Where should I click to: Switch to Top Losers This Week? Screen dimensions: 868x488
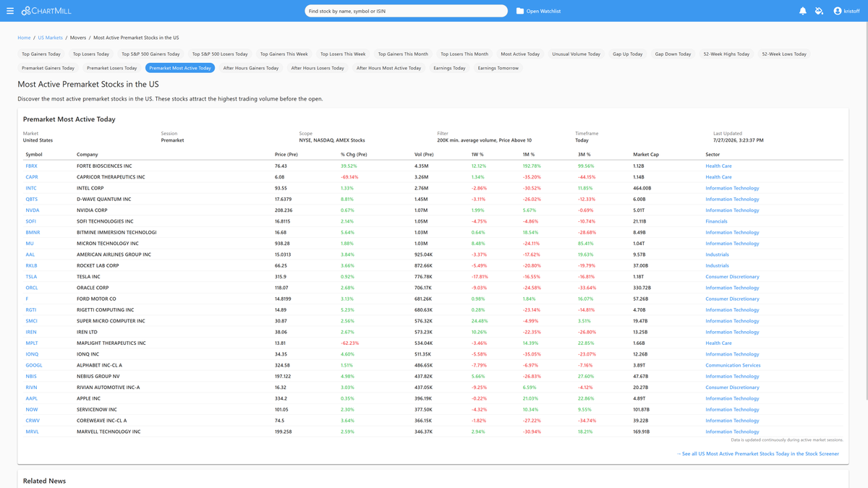(x=343, y=54)
